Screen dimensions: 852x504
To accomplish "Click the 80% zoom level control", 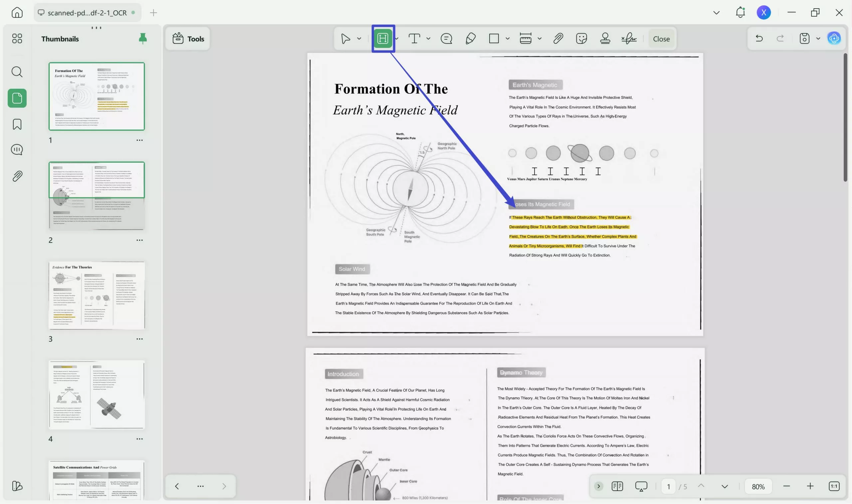I will pos(757,486).
